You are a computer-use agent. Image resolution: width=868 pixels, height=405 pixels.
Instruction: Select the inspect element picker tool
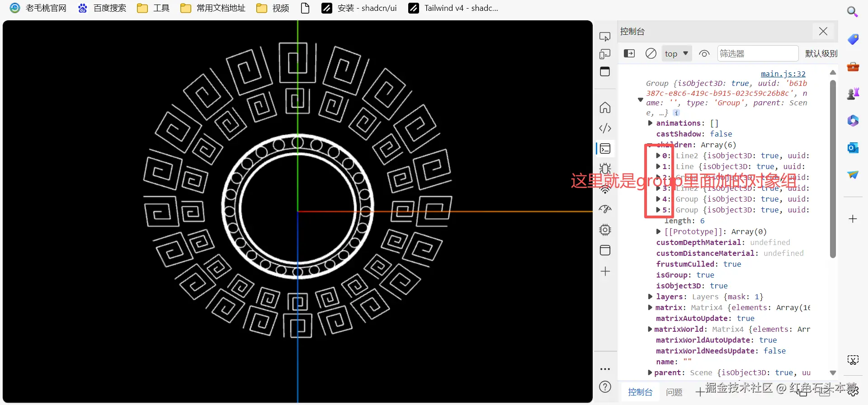tap(605, 37)
